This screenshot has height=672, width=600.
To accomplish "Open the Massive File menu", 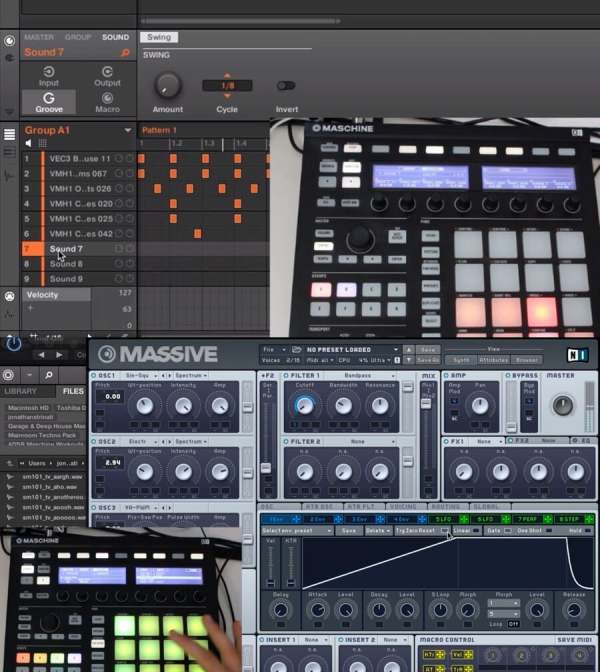I will coord(274,350).
